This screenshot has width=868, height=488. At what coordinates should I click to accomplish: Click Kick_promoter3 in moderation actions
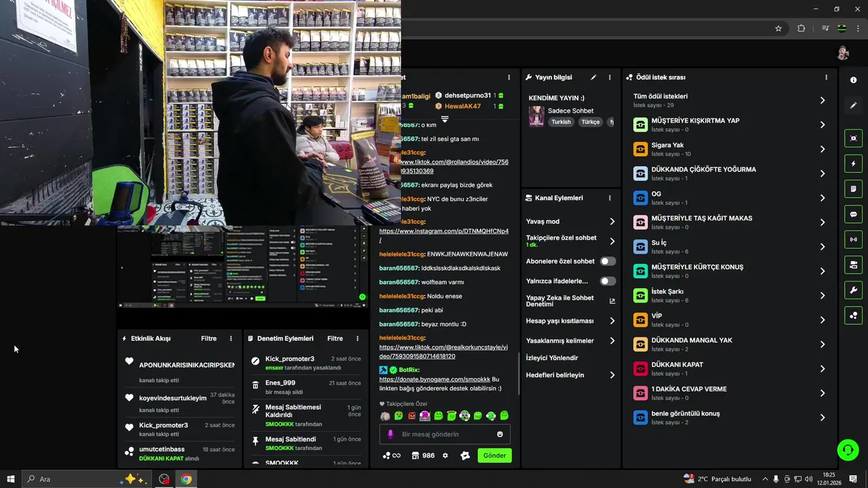[x=290, y=359]
